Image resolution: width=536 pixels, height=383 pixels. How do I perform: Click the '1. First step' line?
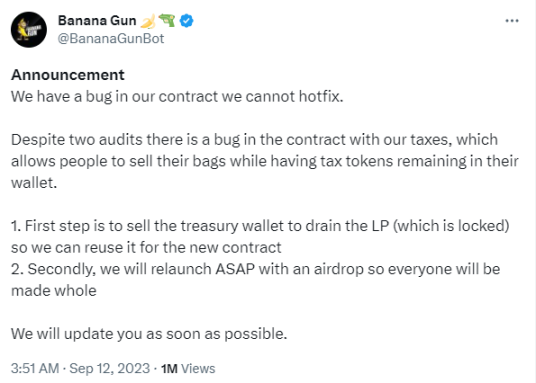click(260, 226)
